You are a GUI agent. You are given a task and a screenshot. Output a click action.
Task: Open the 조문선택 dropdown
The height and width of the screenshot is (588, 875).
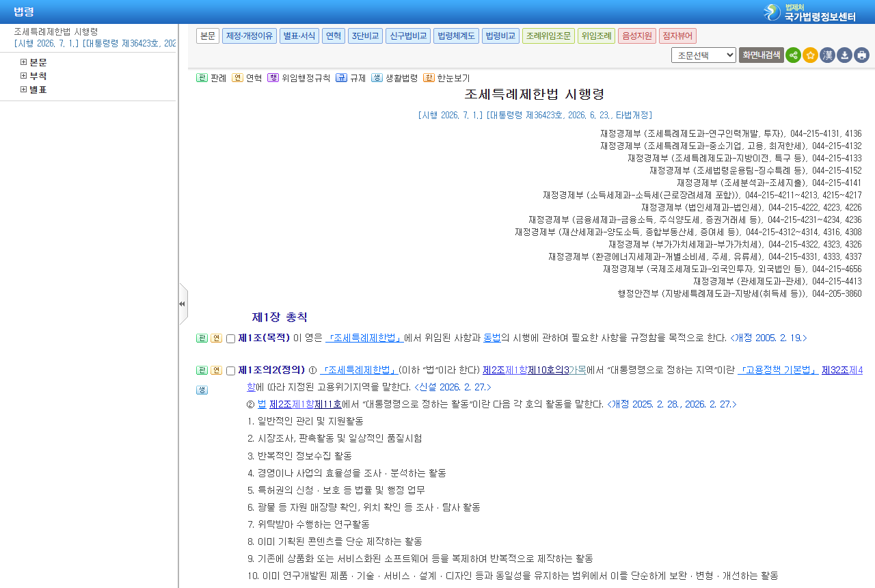(703, 55)
